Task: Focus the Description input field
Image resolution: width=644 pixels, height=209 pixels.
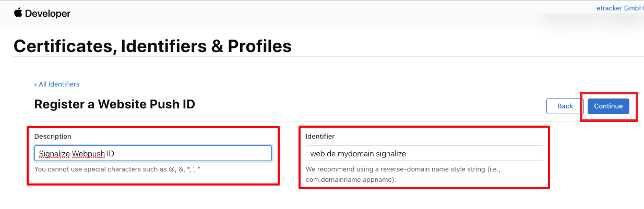Action: [x=153, y=153]
